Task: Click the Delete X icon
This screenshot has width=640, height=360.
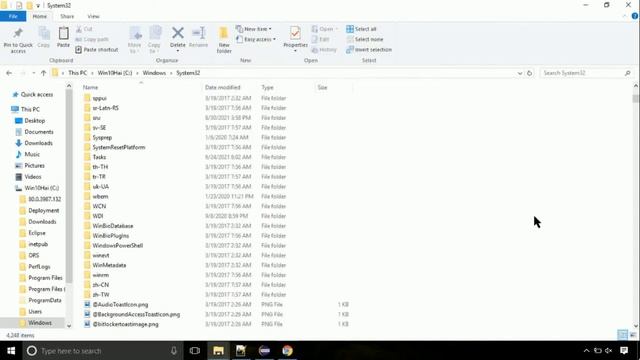Action: 178,33
